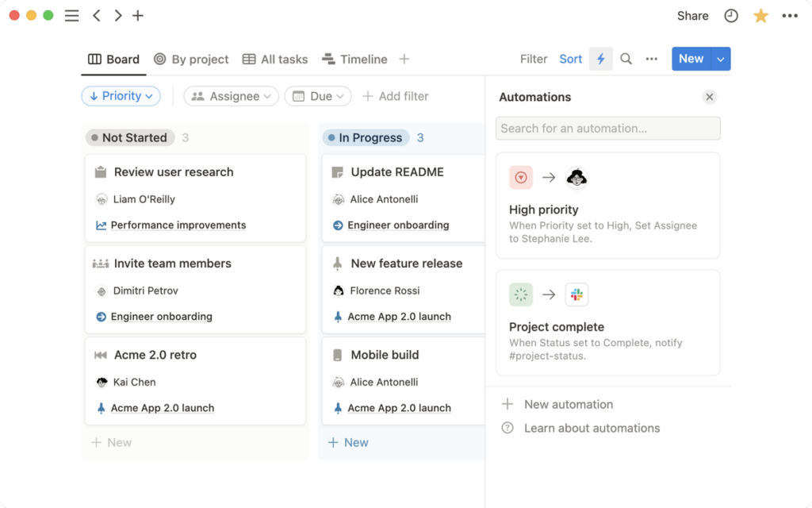Click the blue New button
Screen dimensions: 812x508
click(691, 59)
